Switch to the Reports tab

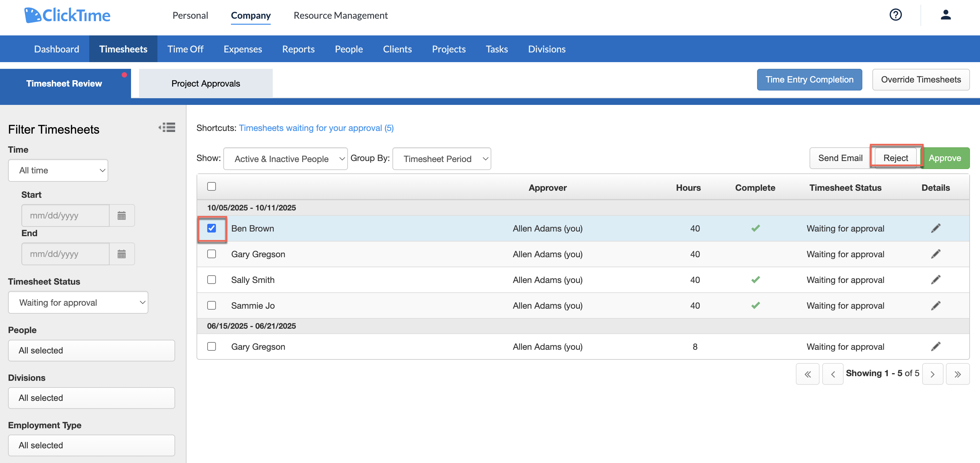tap(298, 49)
